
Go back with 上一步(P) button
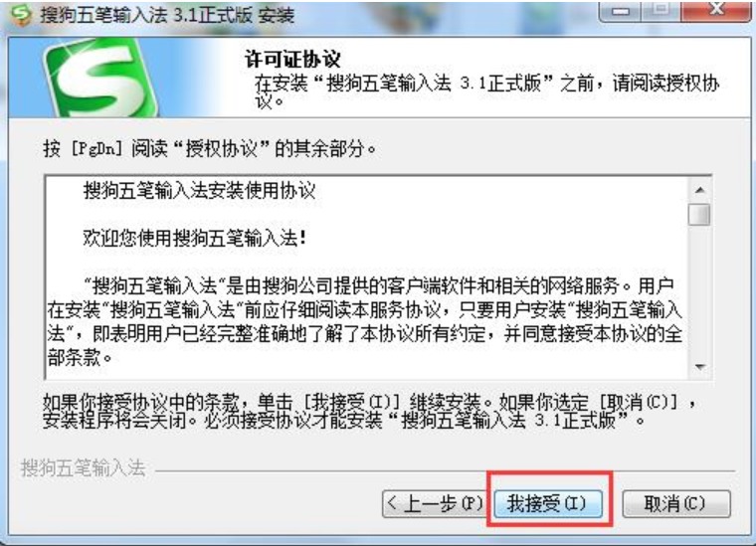tap(436, 504)
